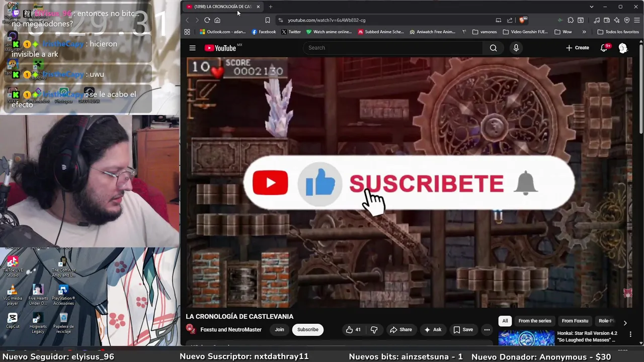
Task: Share page via address bar share icon
Action: pos(510,20)
